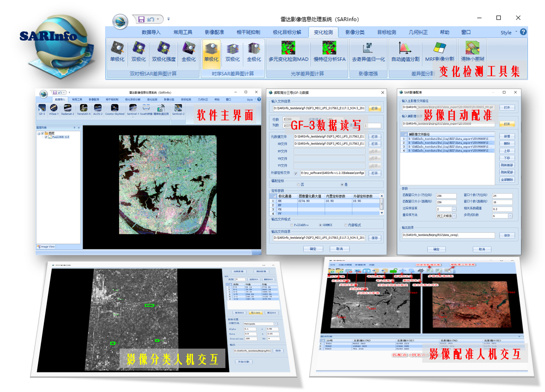Switch to 影像配准 tab on the top ribbon
545x392 pixels.
click(x=214, y=32)
